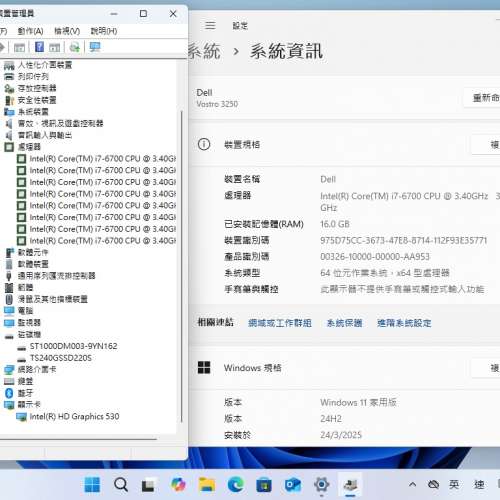Screen dimensions: 500x500
Task: Click the update driver toolbar icon
Action: [x=75, y=47]
